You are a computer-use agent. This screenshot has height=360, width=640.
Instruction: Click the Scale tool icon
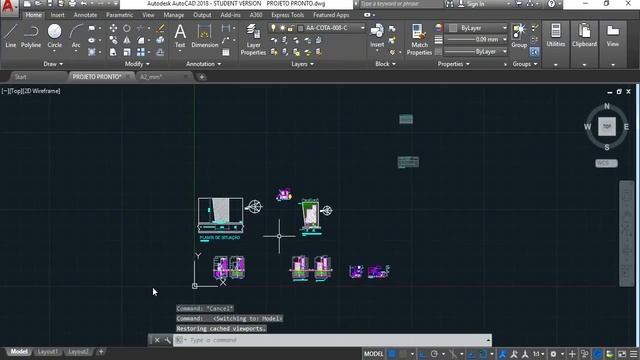127,52
